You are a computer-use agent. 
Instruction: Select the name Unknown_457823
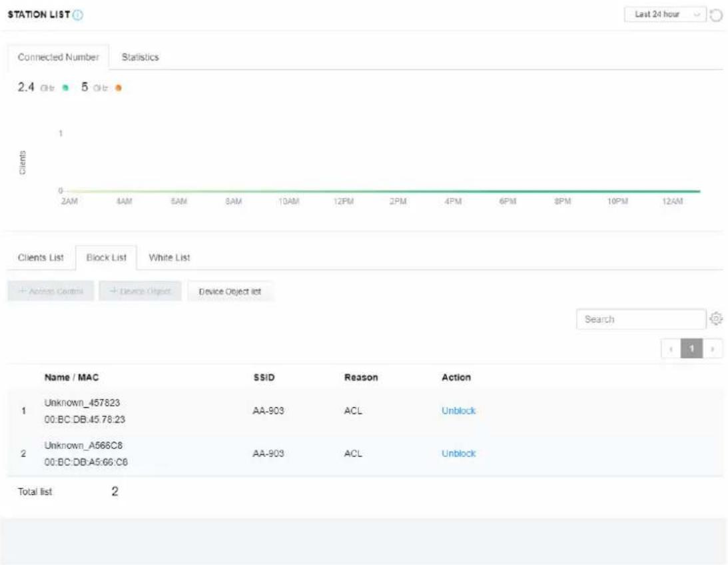point(82,402)
